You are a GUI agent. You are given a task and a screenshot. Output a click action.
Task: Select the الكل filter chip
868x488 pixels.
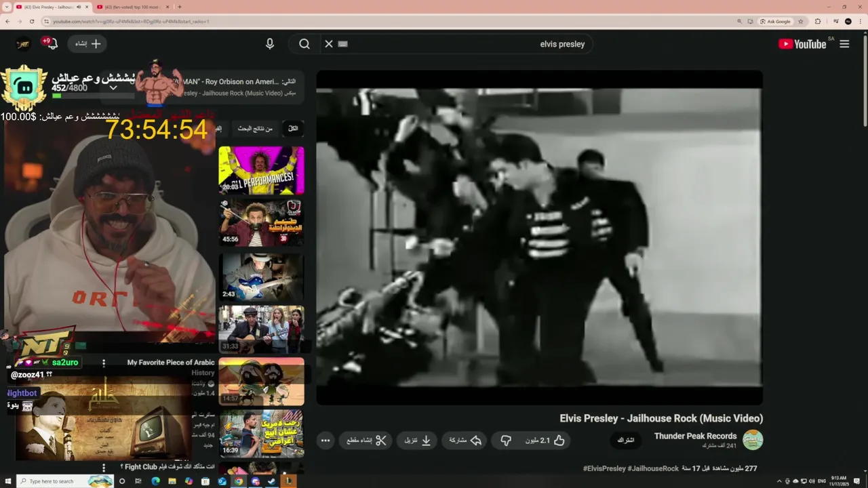[x=293, y=128]
